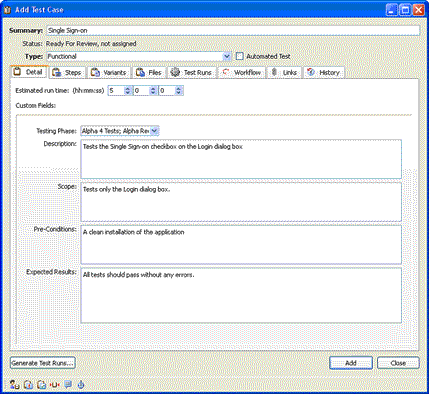Open the Files tab
This screenshot has width=429, height=394.
149,73
